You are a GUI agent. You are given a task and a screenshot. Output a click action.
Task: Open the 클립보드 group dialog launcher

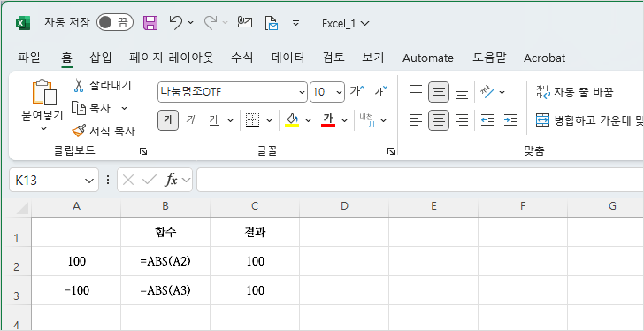tap(143, 152)
